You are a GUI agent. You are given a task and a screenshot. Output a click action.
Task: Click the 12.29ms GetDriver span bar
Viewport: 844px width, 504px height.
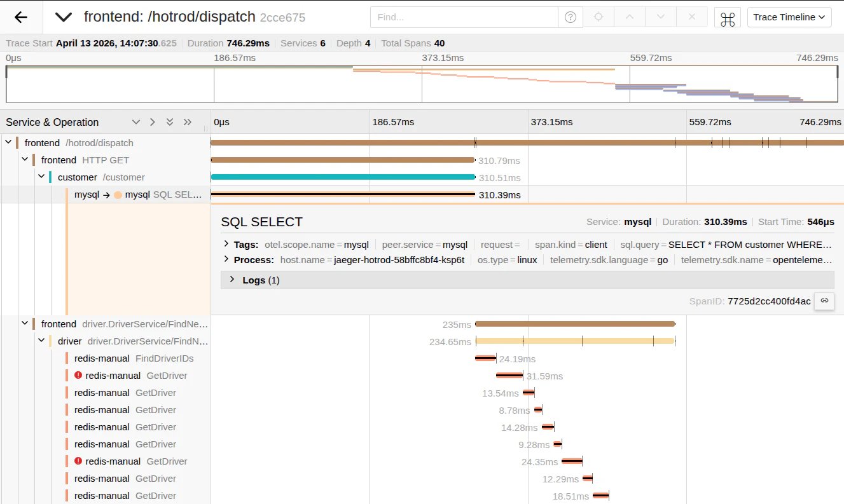[x=588, y=479]
